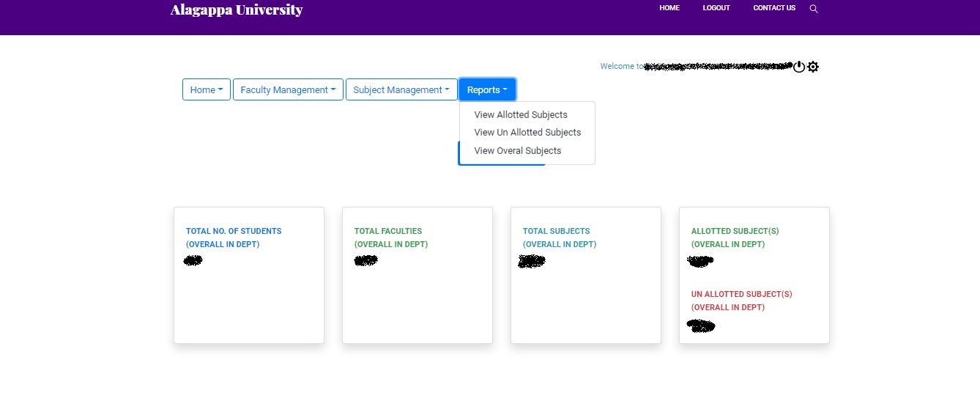Open the CONTACT US page link
980x393 pixels.
[774, 8]
